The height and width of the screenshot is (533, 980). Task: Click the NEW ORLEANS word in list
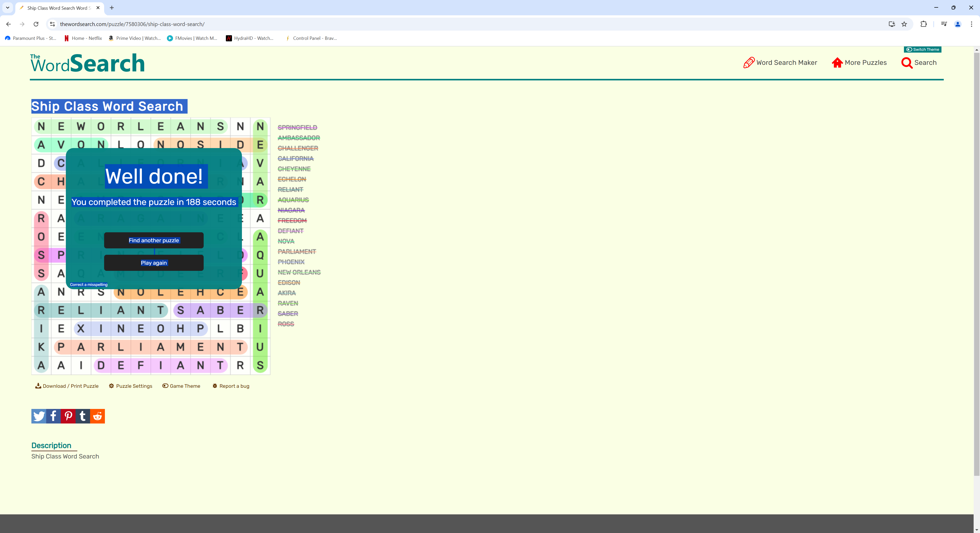299,272
